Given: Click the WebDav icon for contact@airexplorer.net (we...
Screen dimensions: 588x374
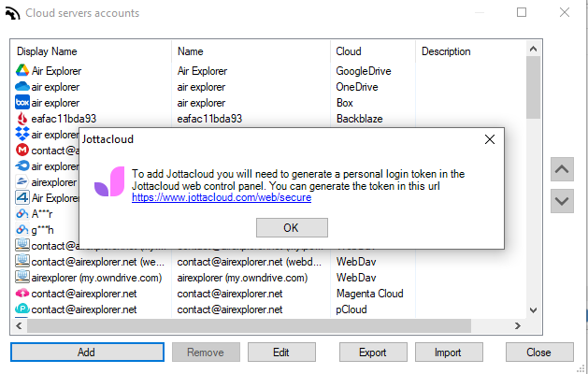Looking at the screenshot, I should click(x=22, y=261).
